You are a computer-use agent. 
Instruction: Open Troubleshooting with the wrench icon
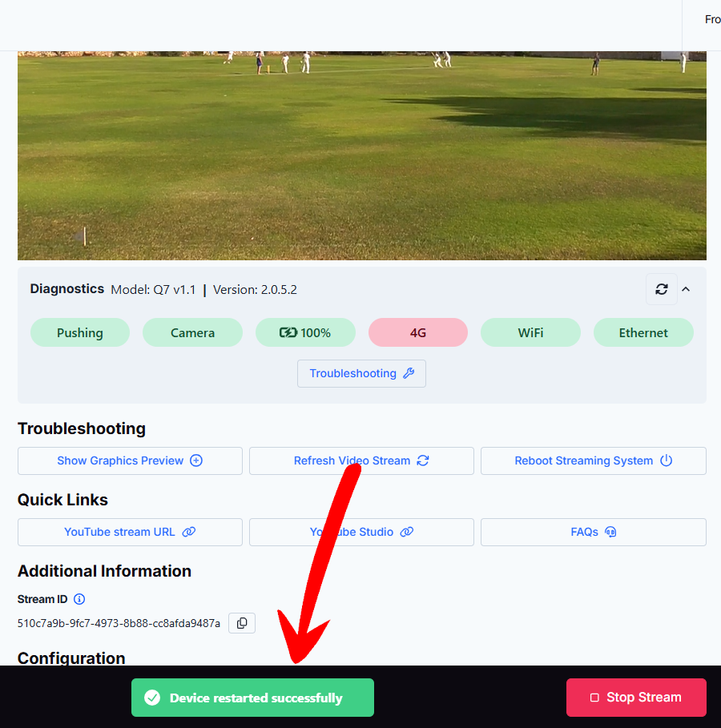(361, 373)
